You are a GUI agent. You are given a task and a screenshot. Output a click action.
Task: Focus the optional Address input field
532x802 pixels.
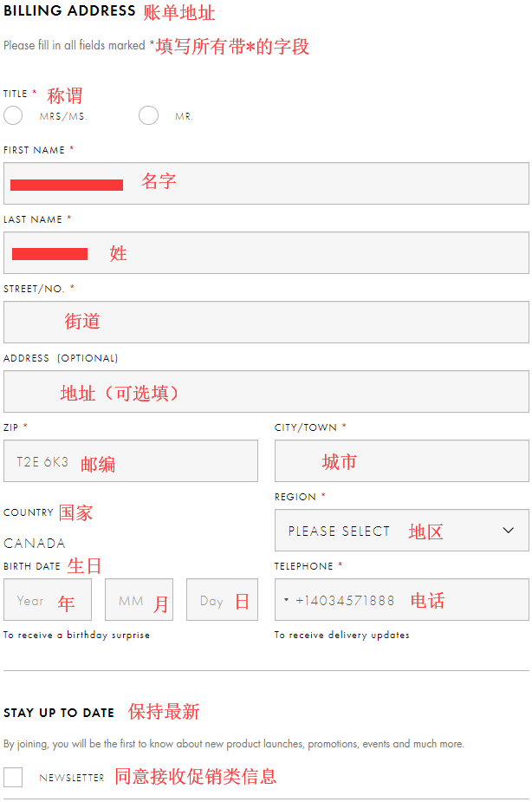pyautogui.click(x=266, y=391)
